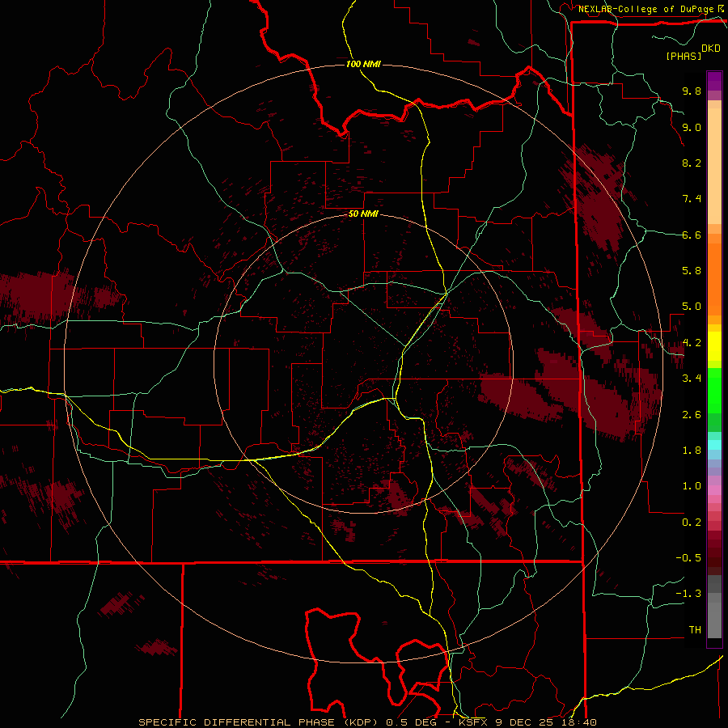Click the 7.4 value on the color scale
728x728 pixels.
pos(692,199)
